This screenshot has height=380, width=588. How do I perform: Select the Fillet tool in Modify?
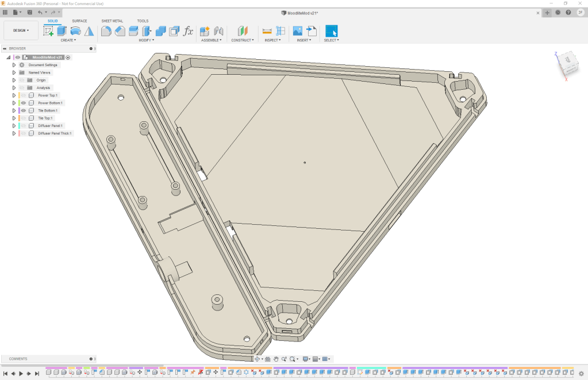click(120, 31)
